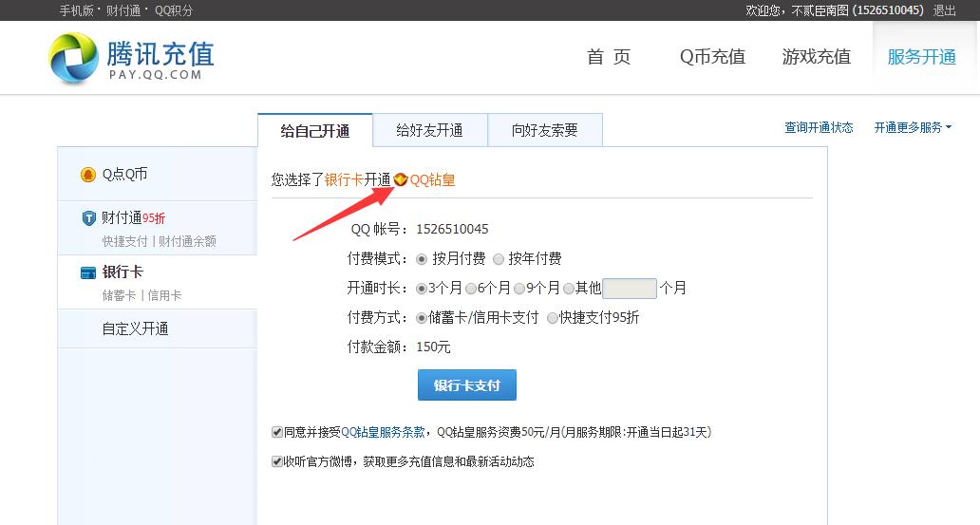Select 按年付费 payment mode
The image size is (980, 525).
pyautogui.click(x=499, y=259)
